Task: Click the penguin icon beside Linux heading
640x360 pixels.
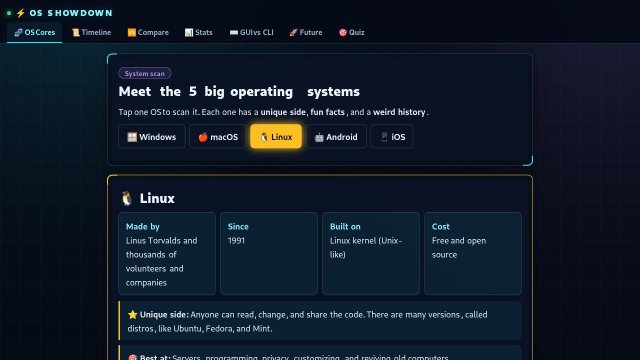Action: (x=127, y=198)
